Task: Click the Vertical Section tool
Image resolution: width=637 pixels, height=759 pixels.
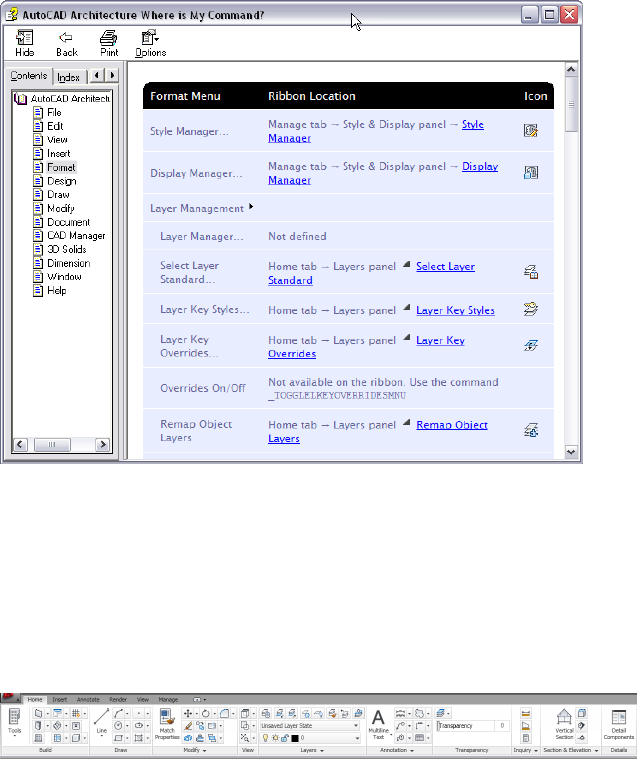Action: point(564,724)
